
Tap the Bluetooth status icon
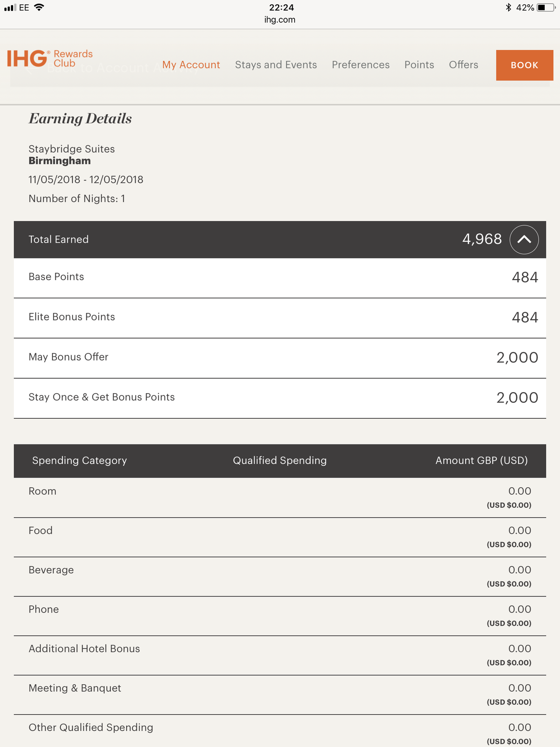point(508,7)
